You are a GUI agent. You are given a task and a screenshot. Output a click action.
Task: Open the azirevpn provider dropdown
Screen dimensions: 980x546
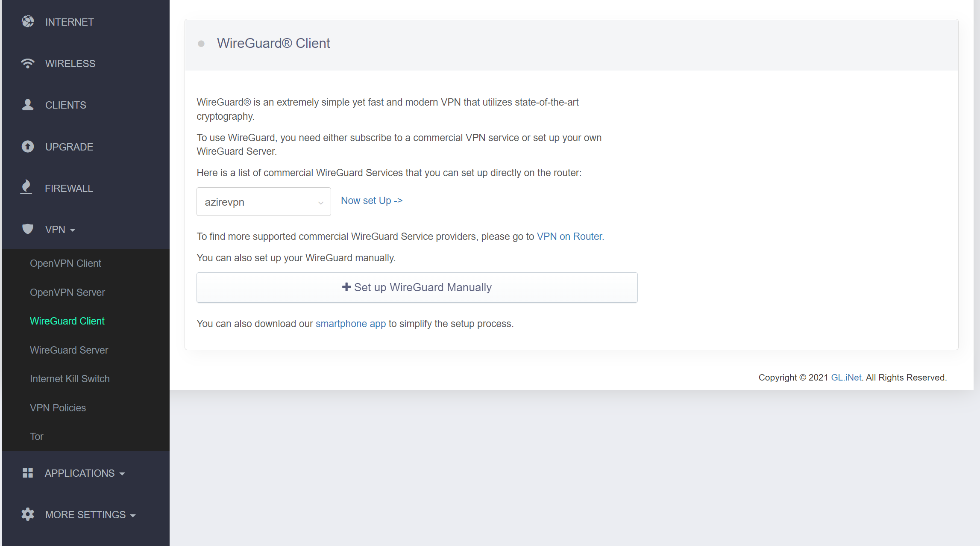[x=264, y=202]
